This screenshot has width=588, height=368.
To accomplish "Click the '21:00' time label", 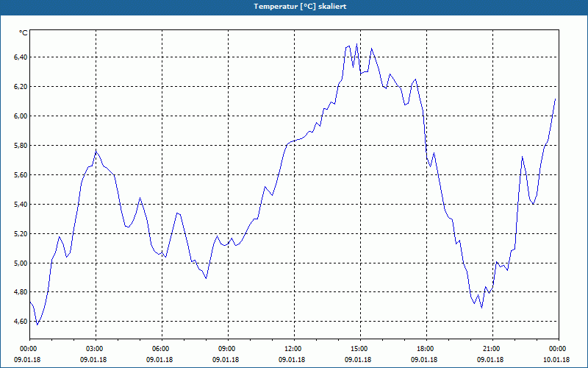I will click(x=492, y=349).
